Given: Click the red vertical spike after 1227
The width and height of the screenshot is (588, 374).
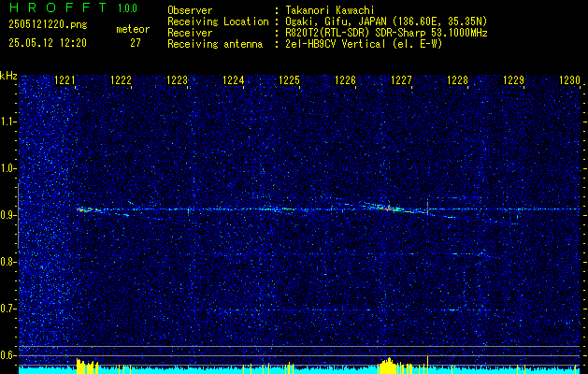Looking at the screenshot, I should coord(427,208).
